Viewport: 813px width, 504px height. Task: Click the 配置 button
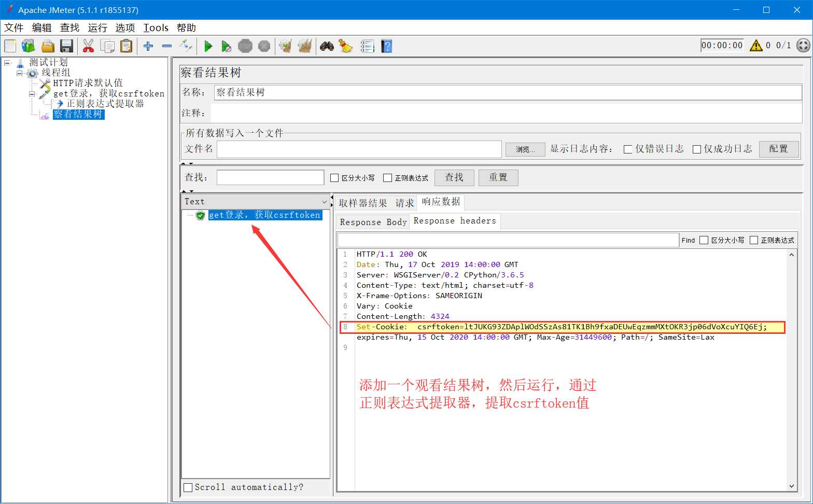778,149
